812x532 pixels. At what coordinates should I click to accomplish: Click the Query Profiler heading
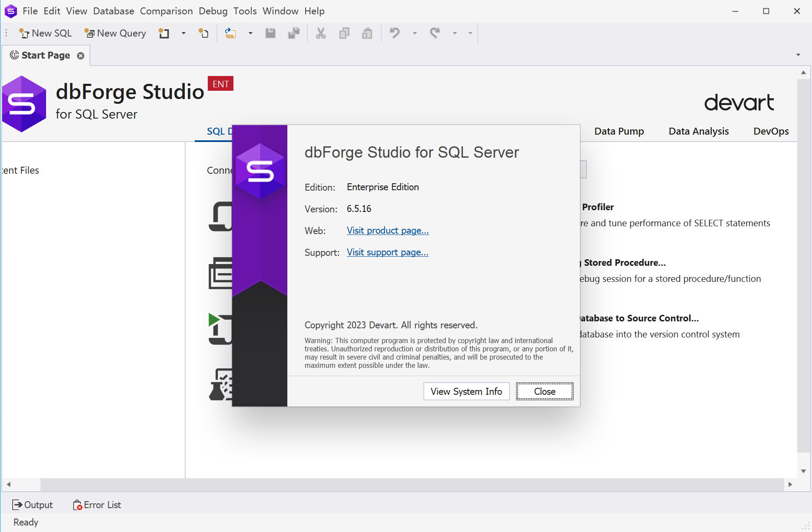point(598,207)
